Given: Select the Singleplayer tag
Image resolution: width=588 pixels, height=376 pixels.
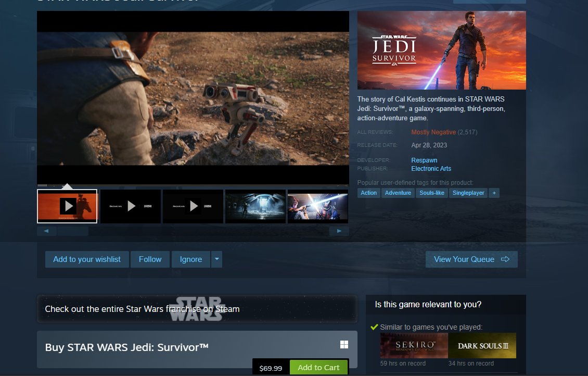Looking at the screenshot, I should (x=468, y=193).
